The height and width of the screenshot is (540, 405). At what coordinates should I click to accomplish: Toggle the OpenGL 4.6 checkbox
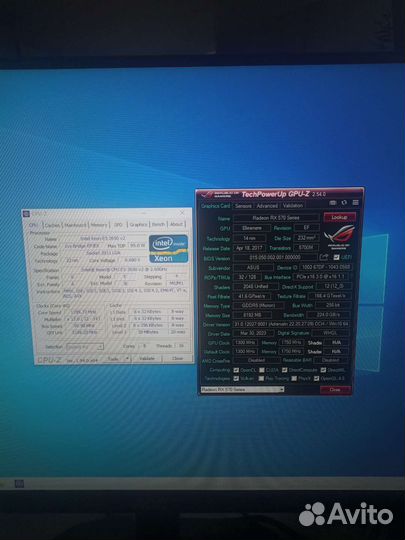(x=316, y=378)
